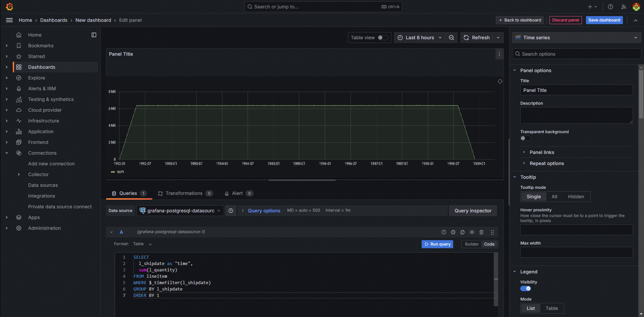Open the Format Table dropdown
The width and height of the screenshot is (644, 317).
click(x=142, y=244)
